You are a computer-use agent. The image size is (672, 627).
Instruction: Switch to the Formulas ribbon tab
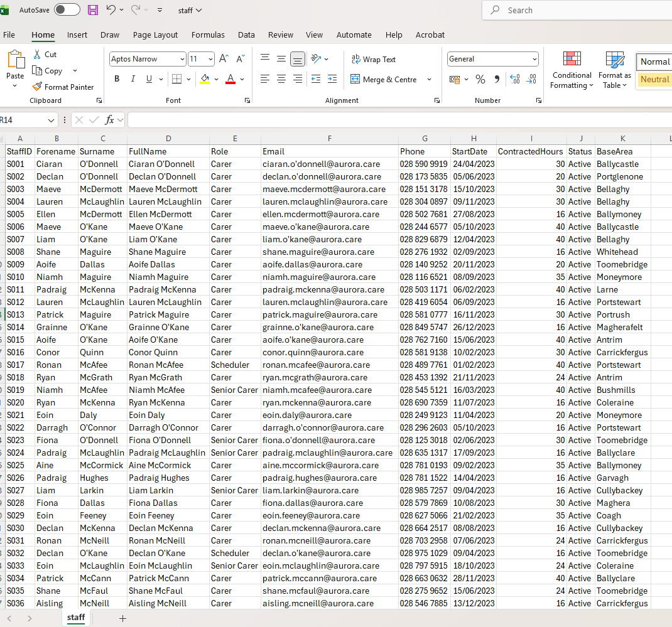tap(208, 35)
